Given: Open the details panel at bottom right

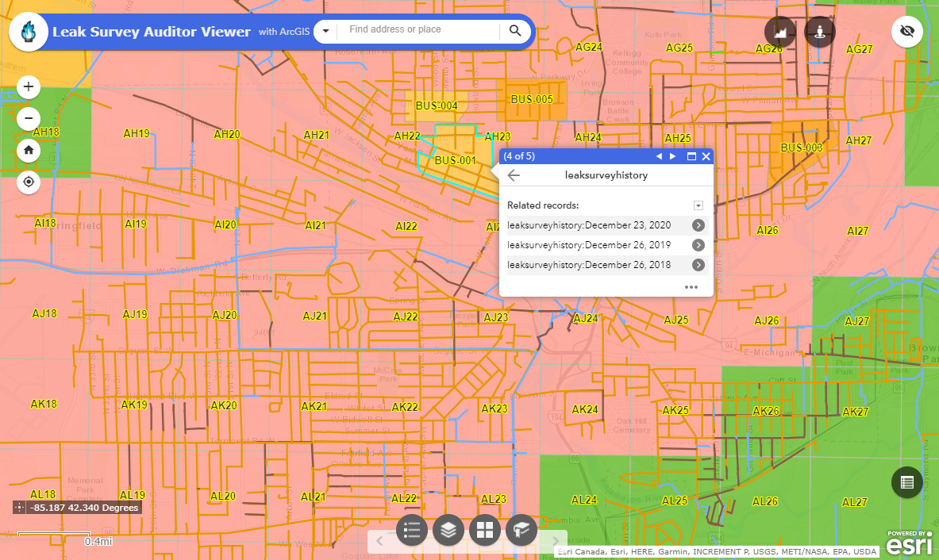Looking at the screenshot, I should pos(906,482).
